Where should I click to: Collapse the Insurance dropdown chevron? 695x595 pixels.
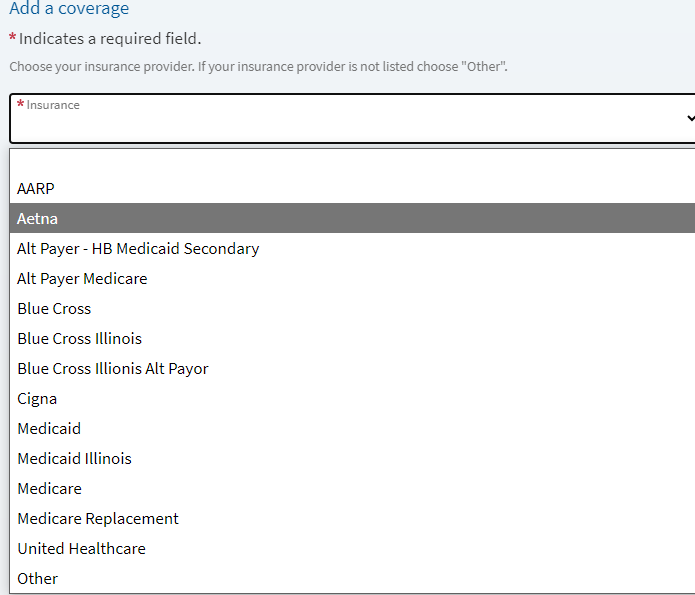tap(691, 118)
